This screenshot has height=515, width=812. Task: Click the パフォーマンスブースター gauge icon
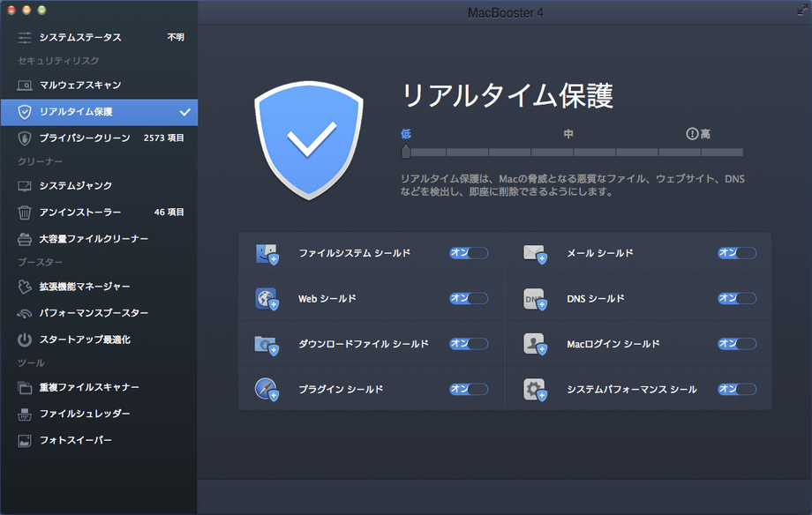[25, 313]
